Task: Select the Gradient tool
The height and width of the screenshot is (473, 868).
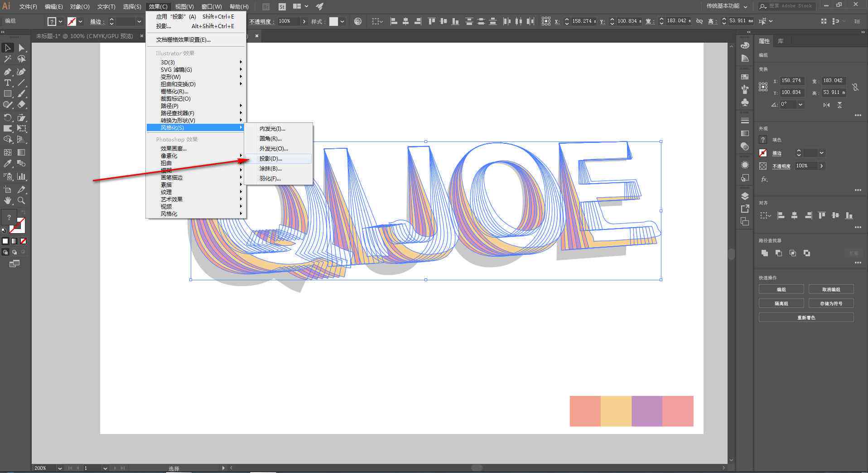Action: click(21, 152)
